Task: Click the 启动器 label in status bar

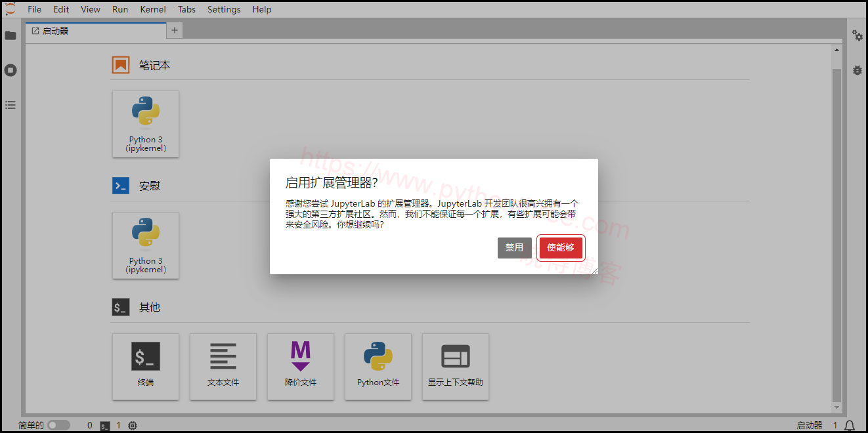Action: tap(809, 426)
